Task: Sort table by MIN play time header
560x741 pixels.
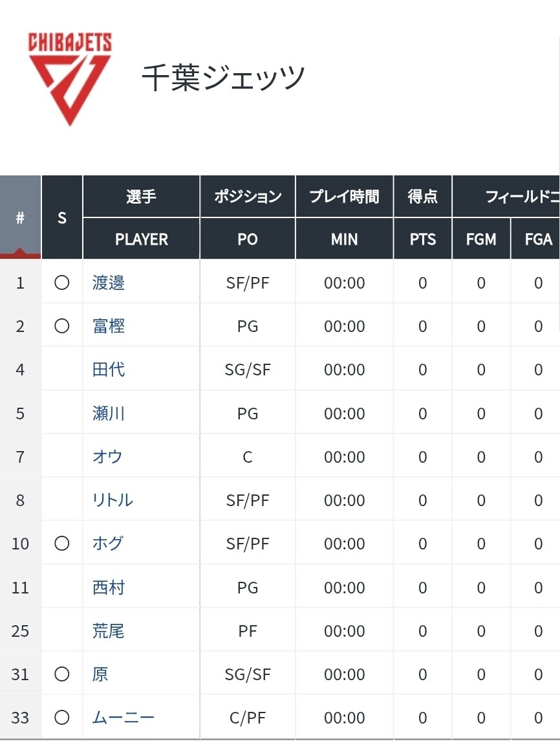Action: pos(344,239)
